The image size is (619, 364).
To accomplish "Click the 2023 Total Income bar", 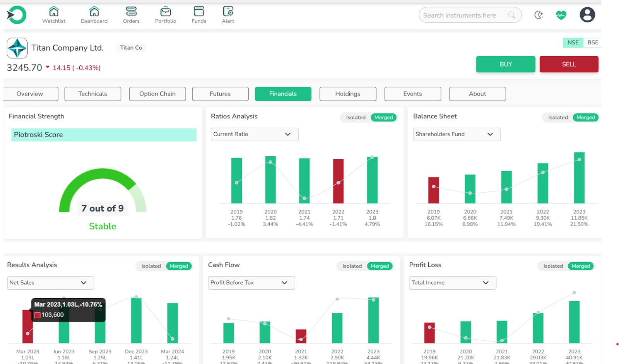I will click(x=574, y=322).
